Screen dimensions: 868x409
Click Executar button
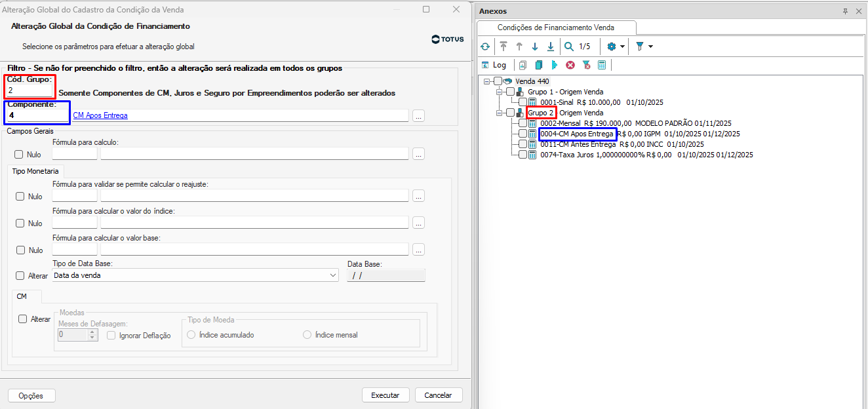(385, 395)
